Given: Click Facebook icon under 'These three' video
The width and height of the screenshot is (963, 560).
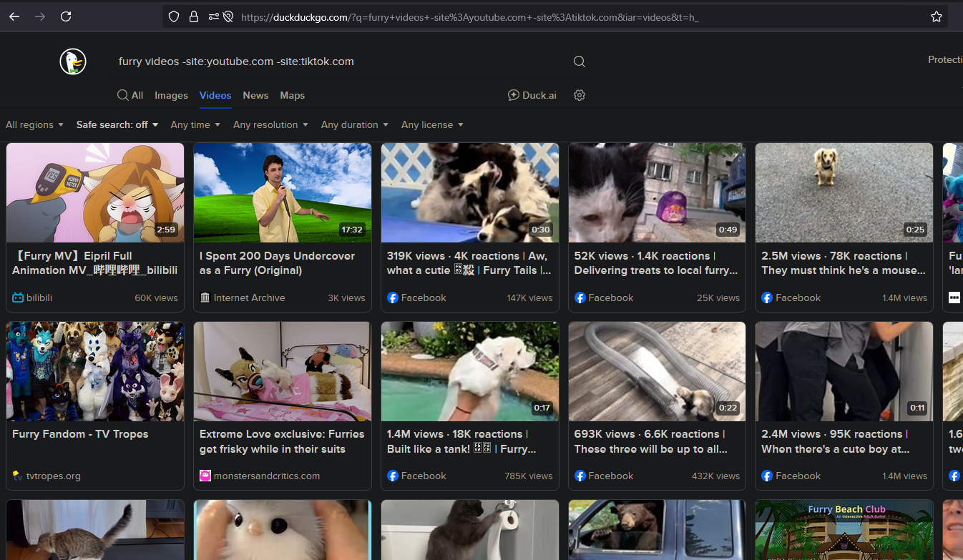Looking at the screenshot, I should click(x=580, y=476).
